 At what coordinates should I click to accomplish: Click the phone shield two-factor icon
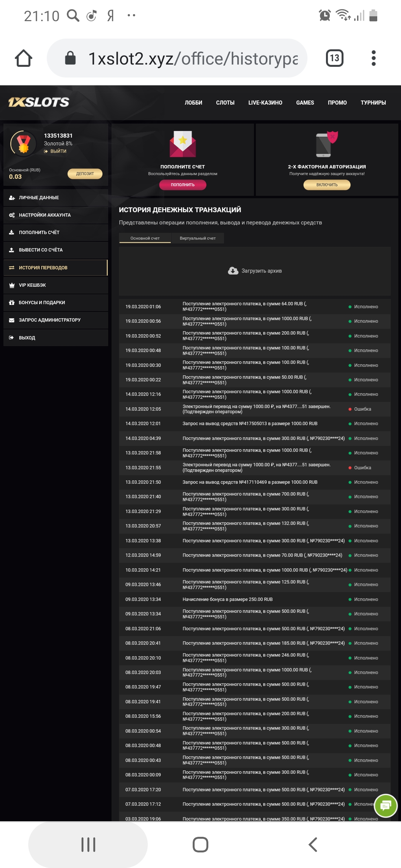[327, 144]
